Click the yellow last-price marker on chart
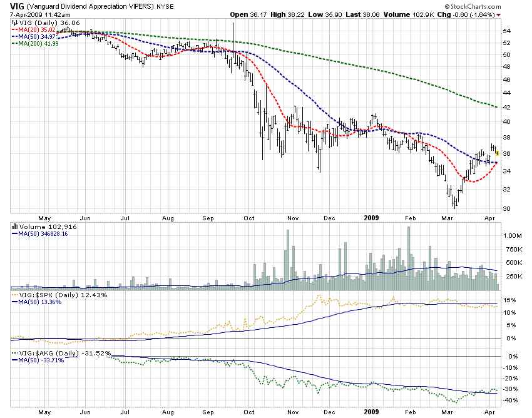Screen dimensions: 532x418 point(496,153)
